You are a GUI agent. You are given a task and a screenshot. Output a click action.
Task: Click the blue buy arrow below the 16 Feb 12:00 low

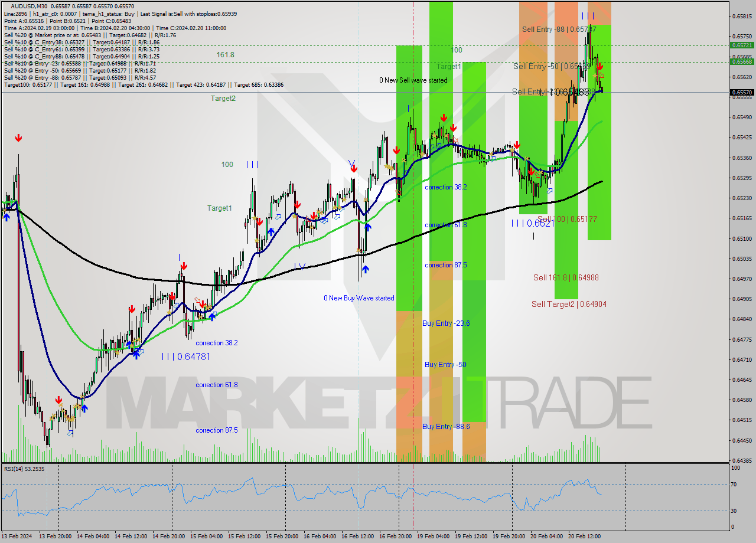pos(366,269)
